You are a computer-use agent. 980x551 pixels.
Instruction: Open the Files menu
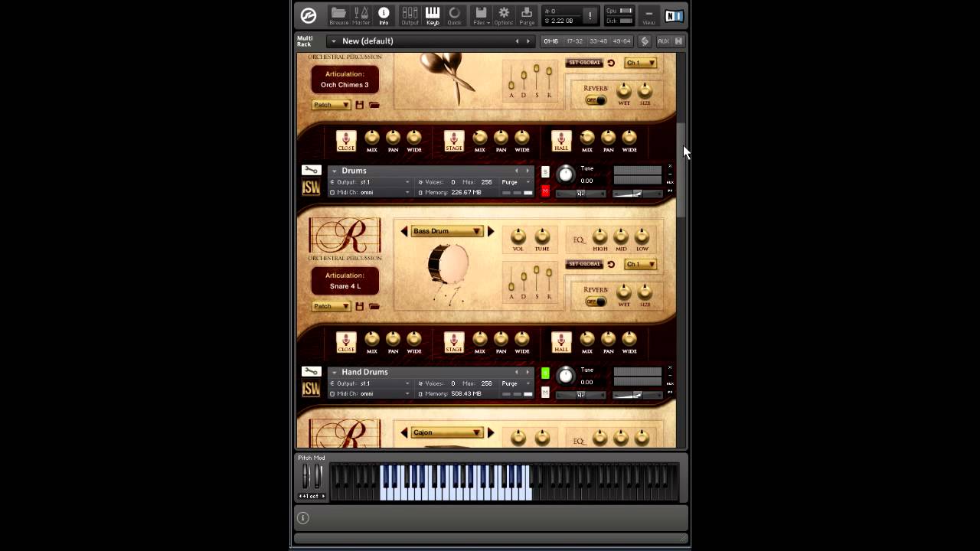click(x=481, y=15)
